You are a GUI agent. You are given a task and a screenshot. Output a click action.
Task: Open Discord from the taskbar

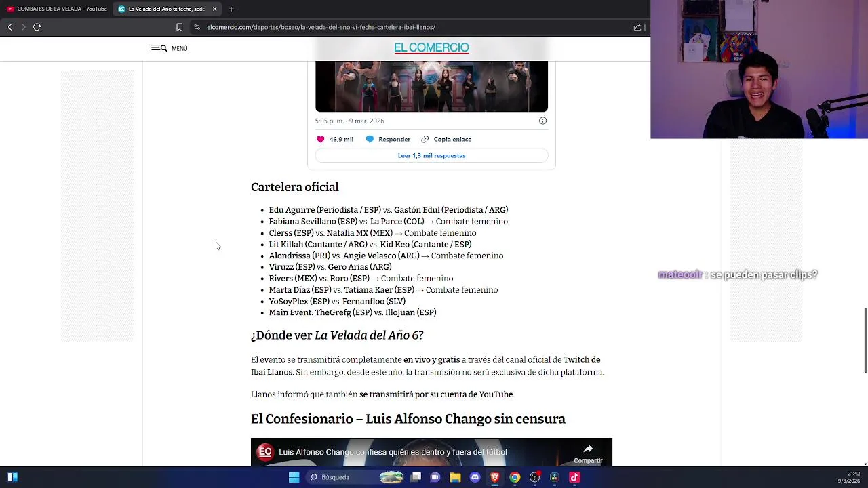(475, 477)
